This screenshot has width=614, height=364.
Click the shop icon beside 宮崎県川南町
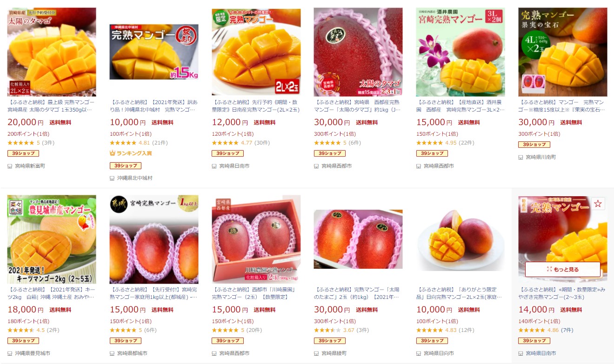click(521, 157)
